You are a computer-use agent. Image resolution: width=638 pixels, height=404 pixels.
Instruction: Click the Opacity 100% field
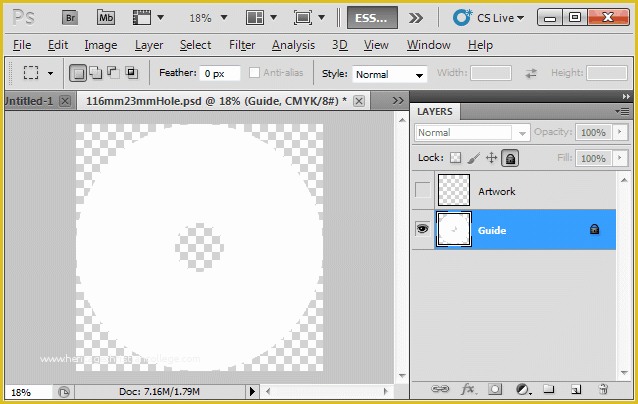click(593, 133)
